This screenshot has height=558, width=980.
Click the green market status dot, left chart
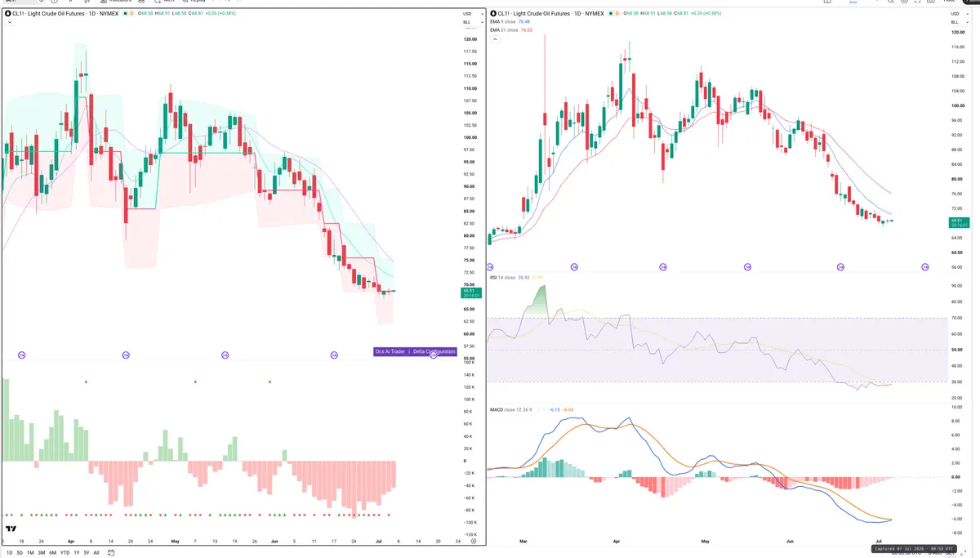(x=125, y=14)
